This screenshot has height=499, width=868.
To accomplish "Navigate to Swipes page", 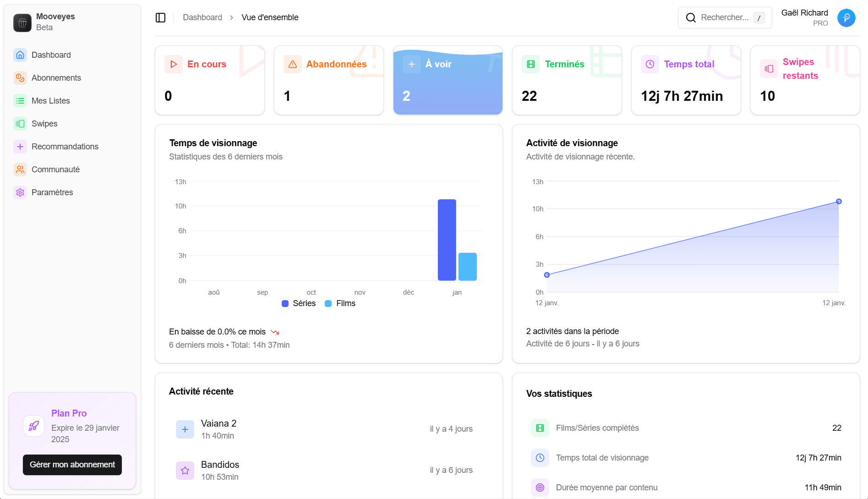I will pyautogui.click(x=72, y=124).
